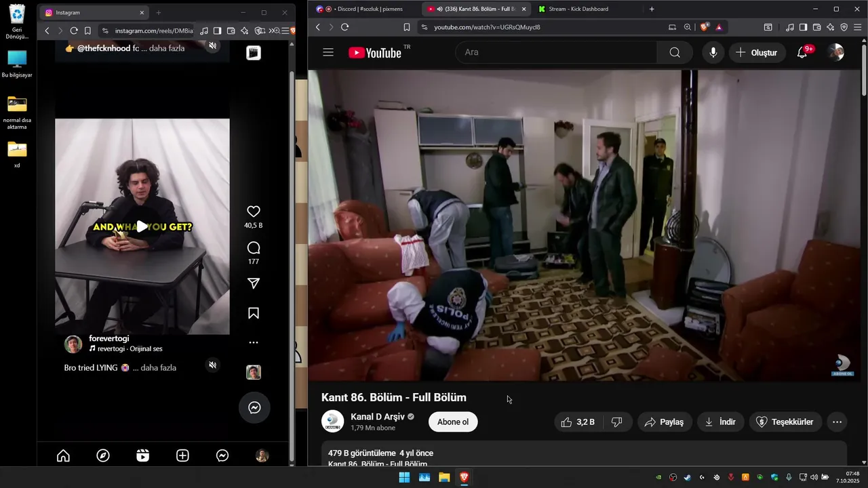The image size is (868, 488).
Task: Open Instagram Explore compass icon
Action: pyautogui.click(x=103, y=456)
